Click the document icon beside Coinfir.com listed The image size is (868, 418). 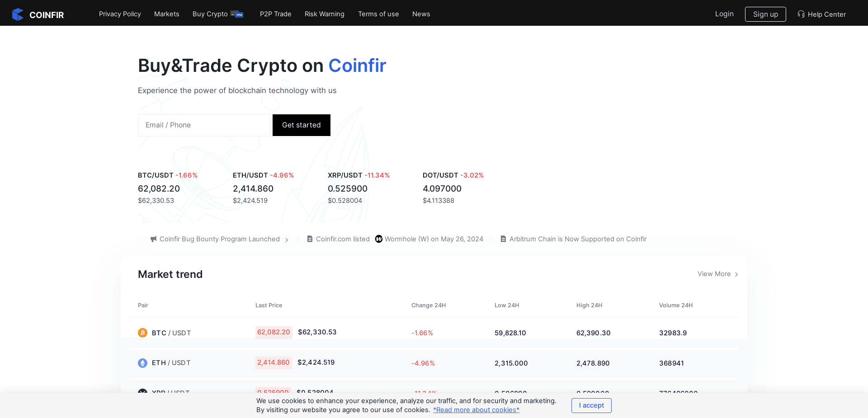click(310, 239)
